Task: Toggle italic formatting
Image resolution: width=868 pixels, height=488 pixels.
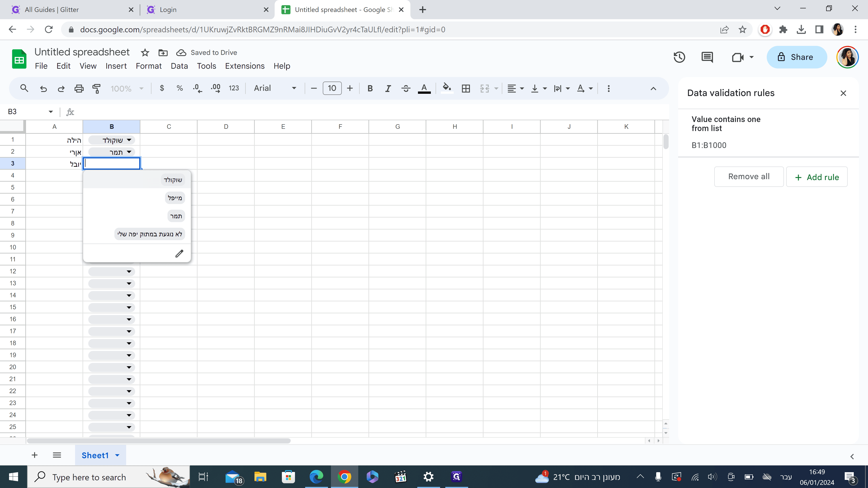Action: tap(388, 88)
